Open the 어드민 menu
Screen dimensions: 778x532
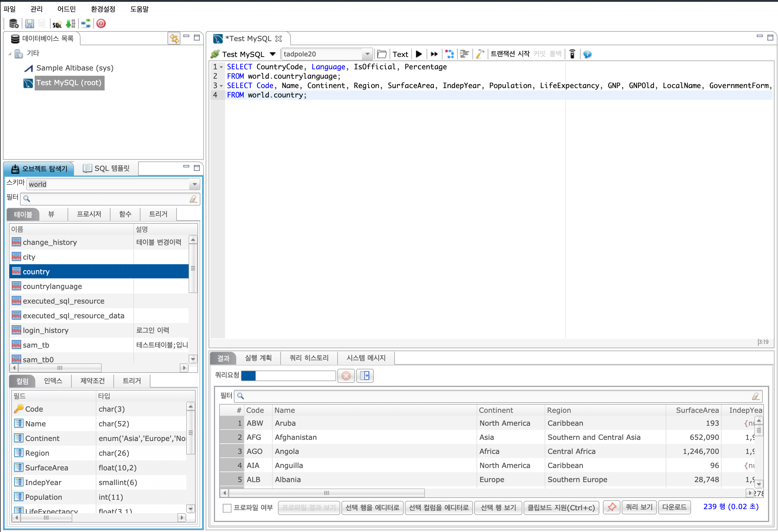[x=66, y=9]
